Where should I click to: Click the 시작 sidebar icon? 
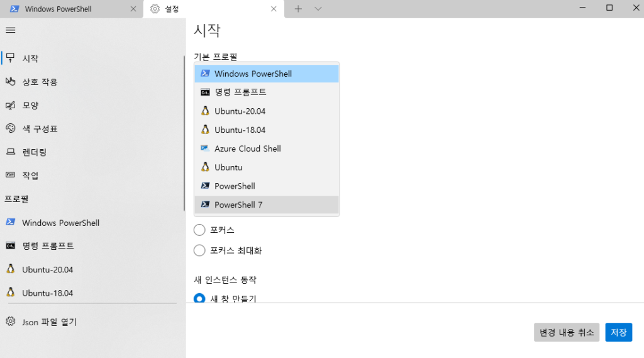(11, 57)
